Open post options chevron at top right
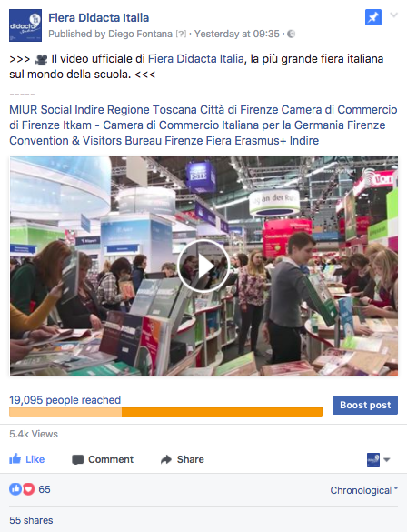 [x=393, y=15]
